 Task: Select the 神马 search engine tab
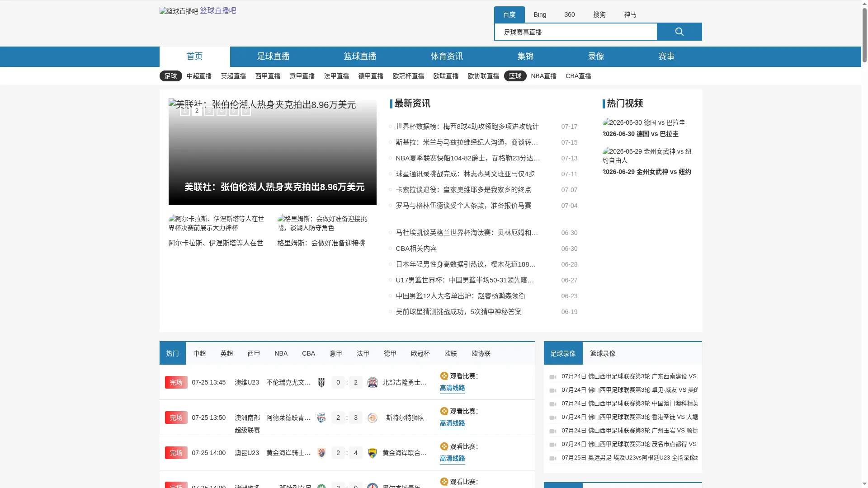click(630, 14)
